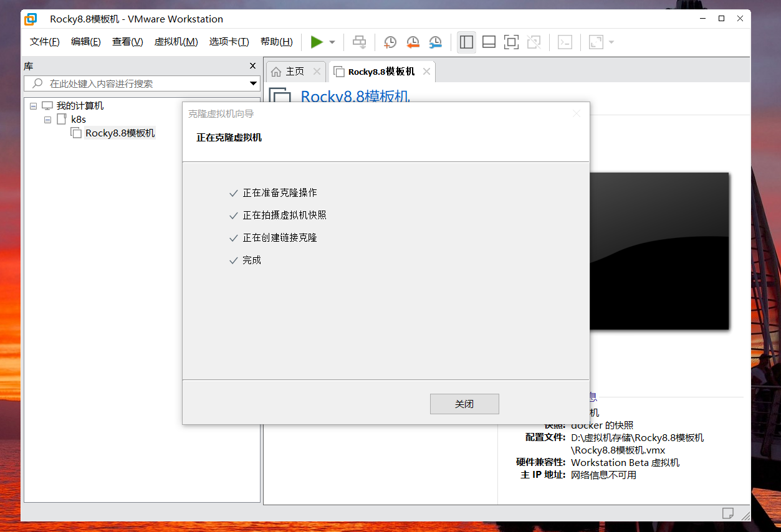Open the library search filter dropdown arrow

tap(254, 83)
